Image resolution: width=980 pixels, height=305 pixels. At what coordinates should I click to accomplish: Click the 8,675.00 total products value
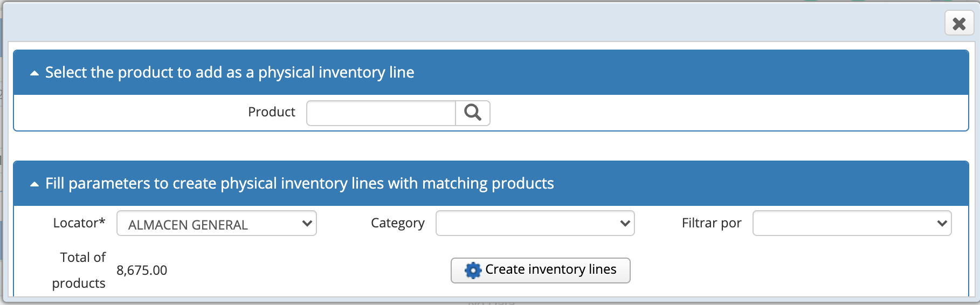tap(142, 270)
